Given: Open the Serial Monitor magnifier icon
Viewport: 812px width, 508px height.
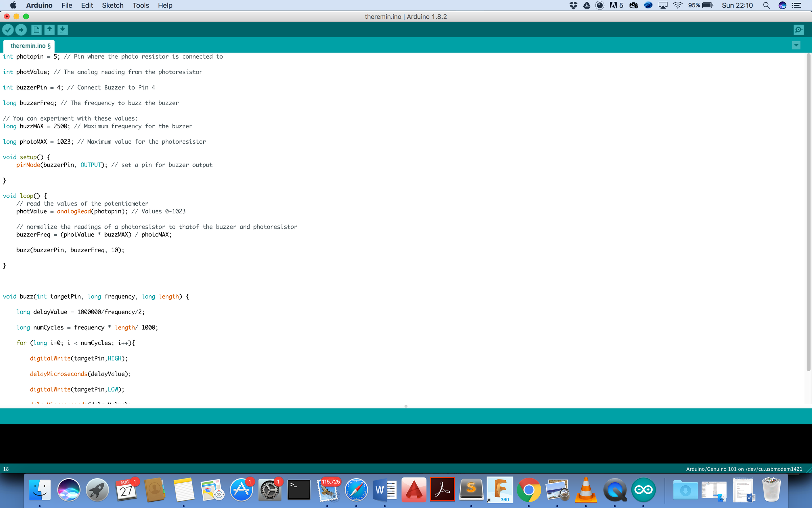Looking at the screenshot, I should pyautogui.click(x=798, y=30).
